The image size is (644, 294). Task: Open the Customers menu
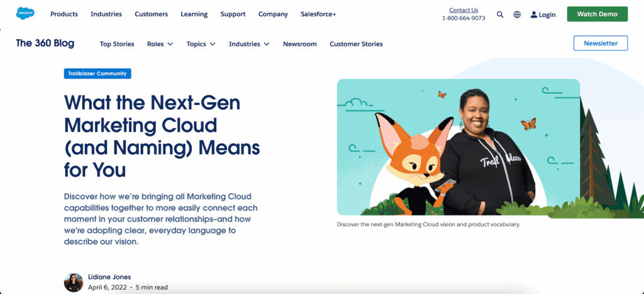tap(151, 14)
